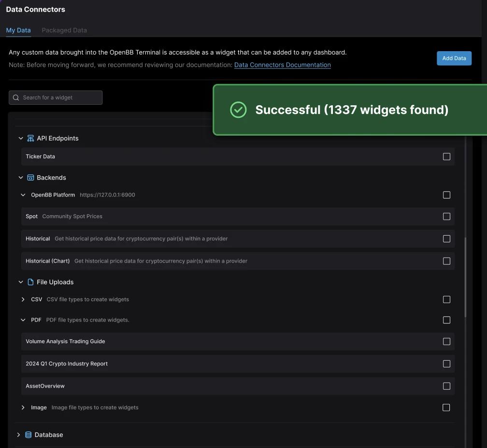This screenshot has height=448, width=487.
Task: Tick the Volume Analysis Trading Guide checkbox
Action: [446, 341]
